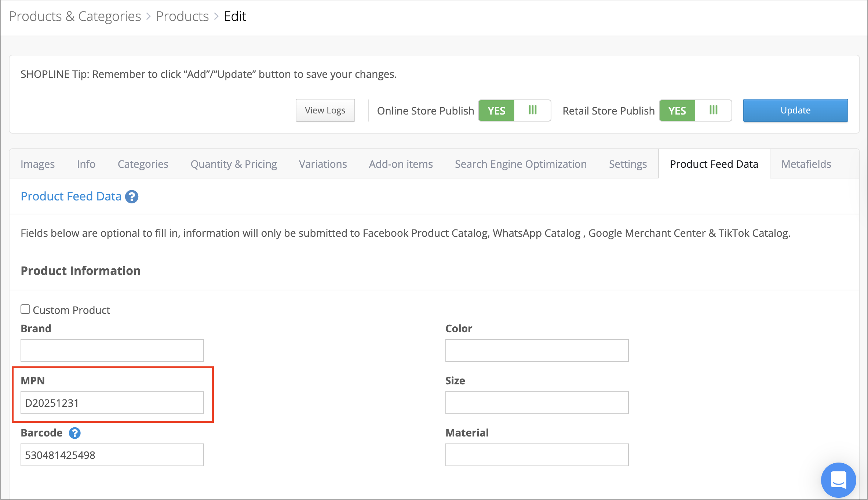Go to the Variations tab
This screenshot has width=868, height=500.
tap(323, 164)
